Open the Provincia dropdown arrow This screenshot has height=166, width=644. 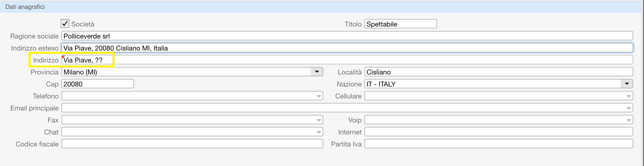pos(317,72)
